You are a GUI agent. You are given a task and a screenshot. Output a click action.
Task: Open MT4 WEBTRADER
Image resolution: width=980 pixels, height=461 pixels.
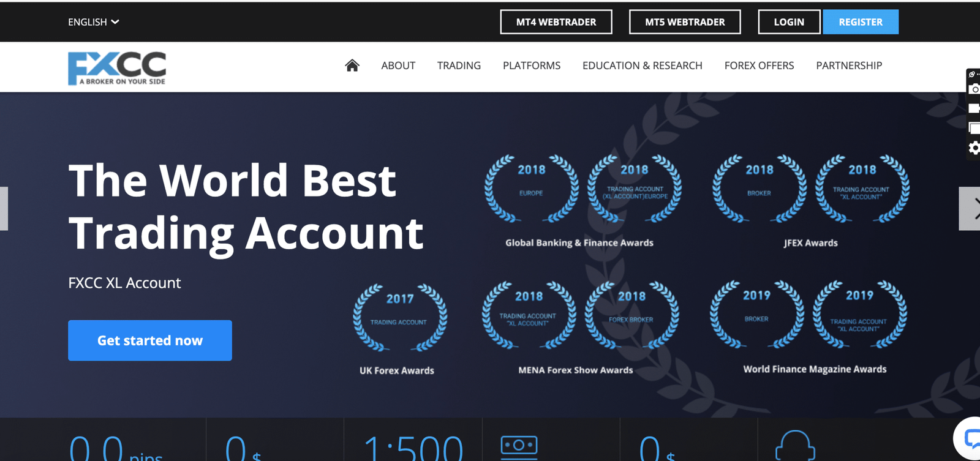[x=556, y=22]
